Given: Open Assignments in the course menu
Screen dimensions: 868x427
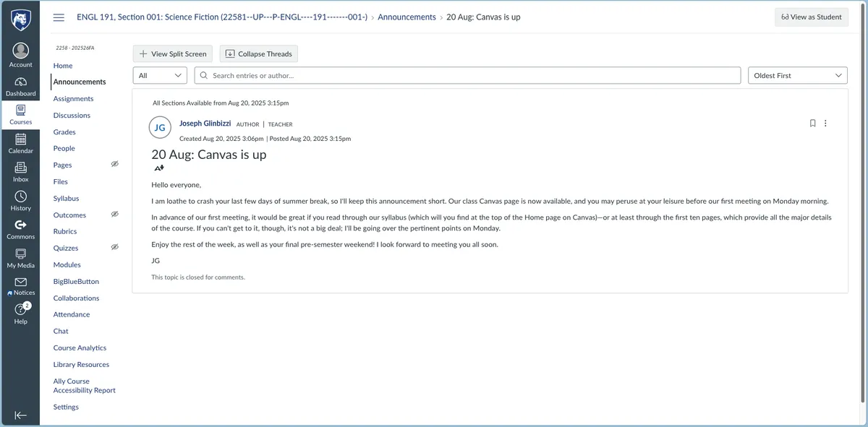Looking at the screenshot, I should click(73, 98).
